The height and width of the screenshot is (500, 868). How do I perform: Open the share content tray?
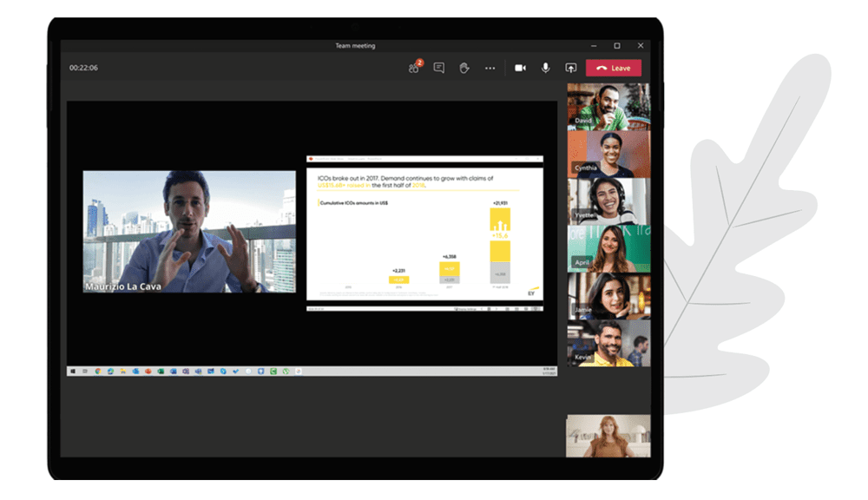(x=571, y=68)
